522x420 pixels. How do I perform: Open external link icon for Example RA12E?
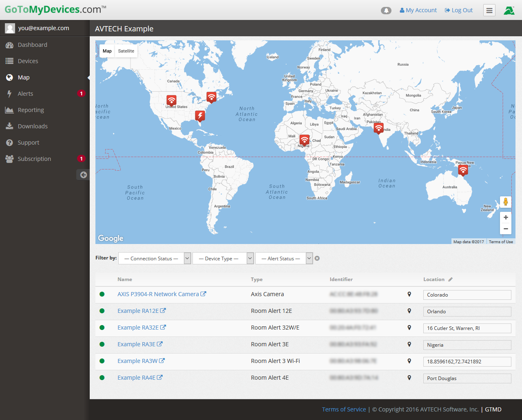[163, 310]
